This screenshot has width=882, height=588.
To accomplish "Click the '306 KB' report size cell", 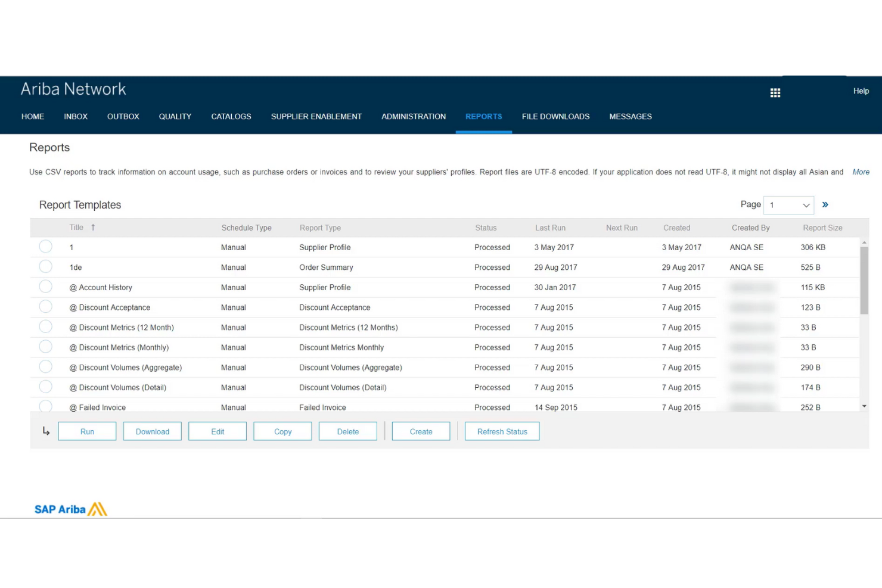I will point(813,247).
